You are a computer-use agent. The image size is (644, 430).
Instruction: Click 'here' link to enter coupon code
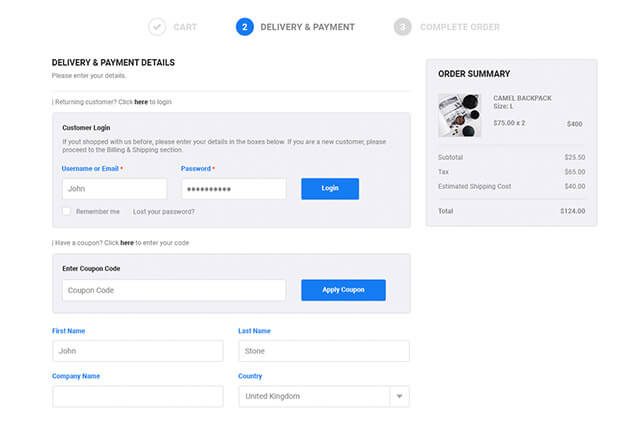tap(127, 243)
